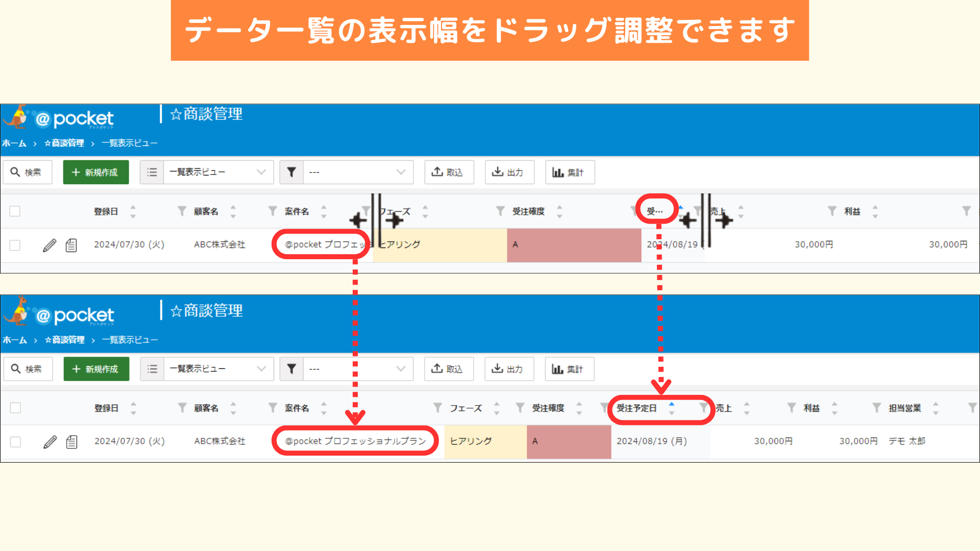
Task: Click the 検索 (search) icon button
Action: click(x=28, y=173)
